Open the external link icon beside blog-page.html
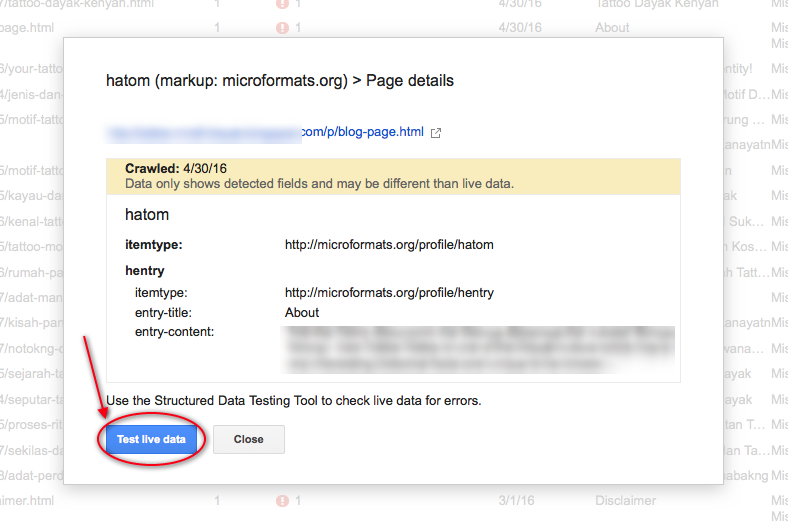 (436, 133)
